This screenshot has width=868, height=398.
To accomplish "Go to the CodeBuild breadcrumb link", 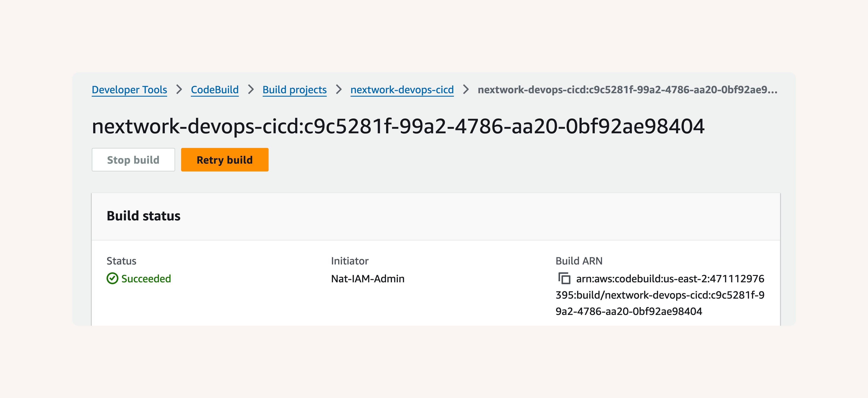I will [x=215, y=90].
